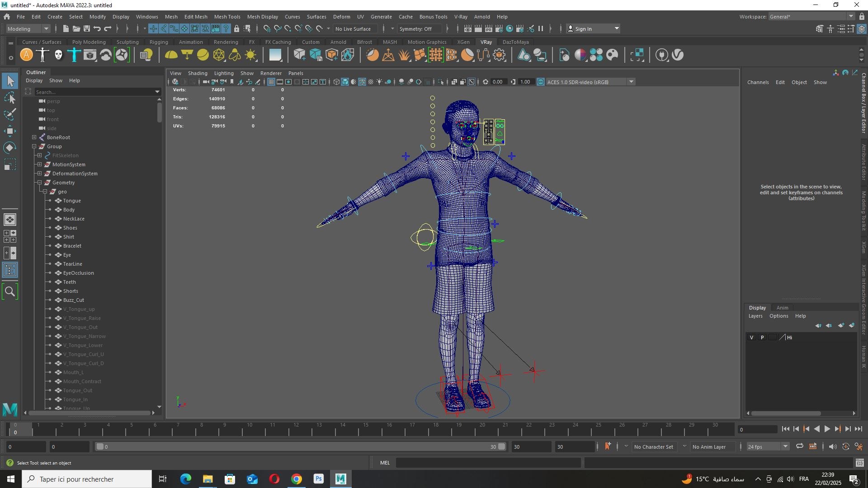
Task: Toggle the Channel Box sidebar tab
Action: pyautogui.click(x=863, y=103)
